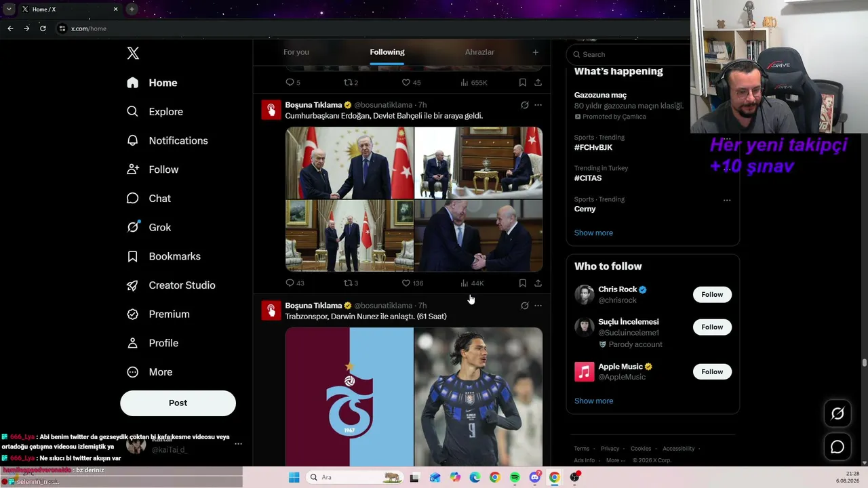
Task: Follow Suçlu İncelemesi
Action: [x=712, y=327]
